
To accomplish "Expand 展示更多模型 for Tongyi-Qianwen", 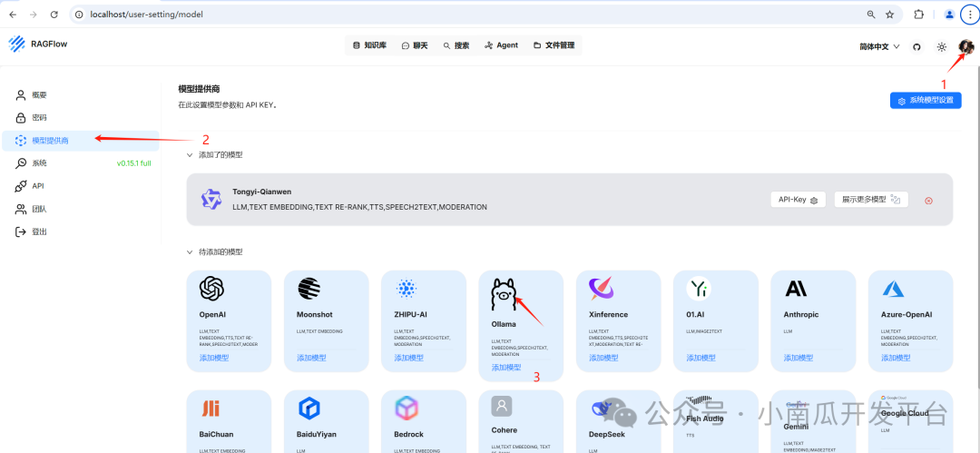I will [871, 200].
